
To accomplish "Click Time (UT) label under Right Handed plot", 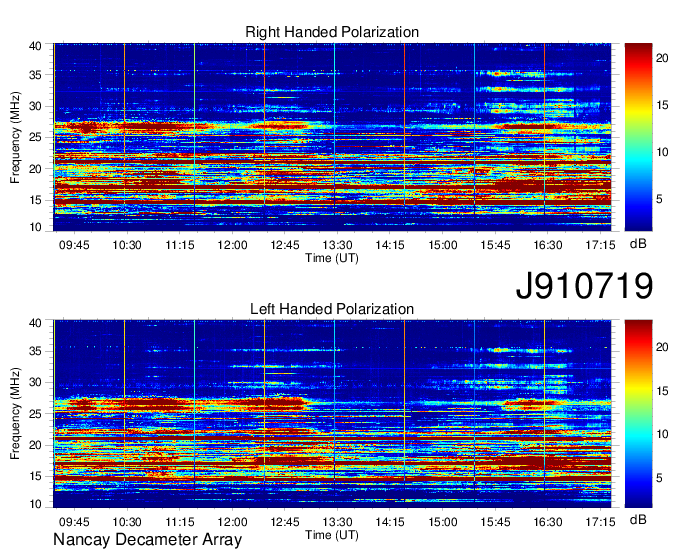I will 332,258.
